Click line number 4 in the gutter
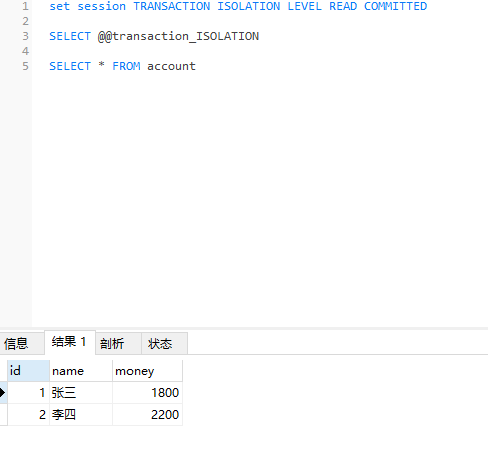488x468 pixels. tap(25, 51)
